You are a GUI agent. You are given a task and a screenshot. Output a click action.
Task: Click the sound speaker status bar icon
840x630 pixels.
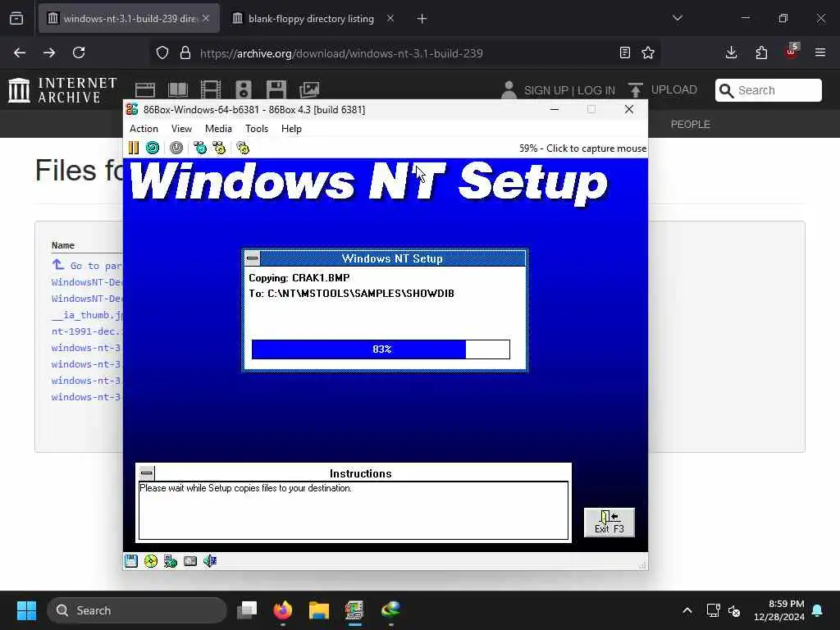tap(210, 561)
